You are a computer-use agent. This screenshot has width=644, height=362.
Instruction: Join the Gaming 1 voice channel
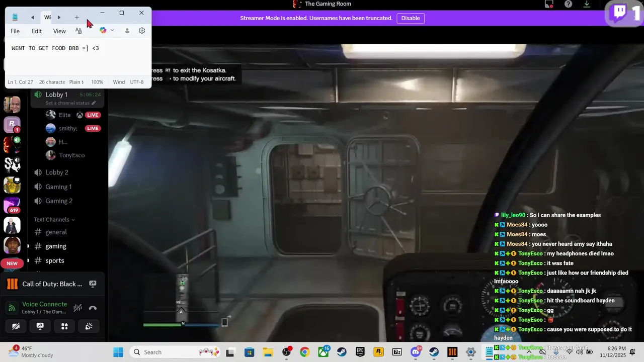click(58, 187)
